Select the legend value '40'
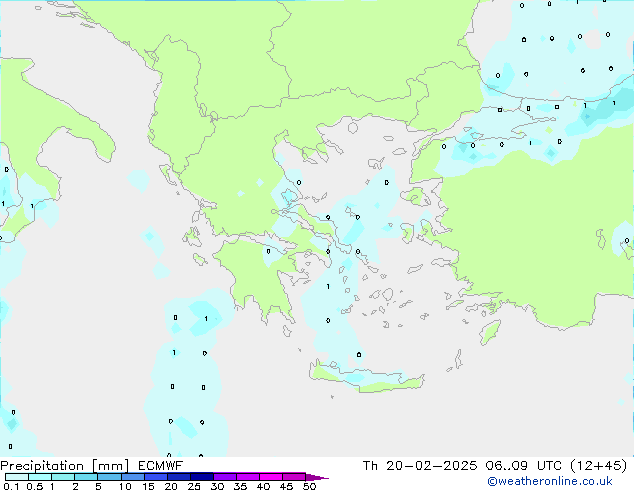This screenshot has height=490, width=634. pos(263,486)
